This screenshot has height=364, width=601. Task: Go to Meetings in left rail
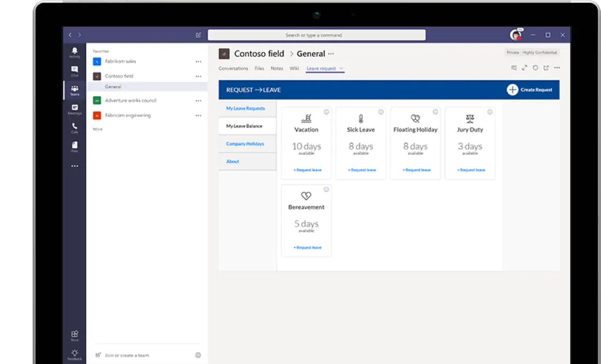[74, 109]
